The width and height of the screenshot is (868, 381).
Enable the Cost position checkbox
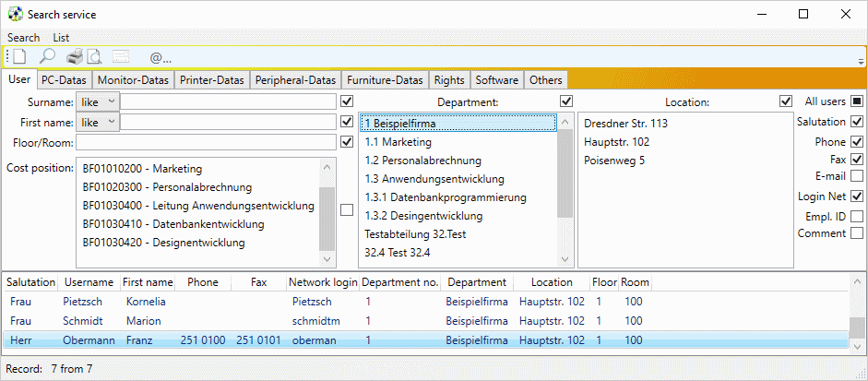coord(347,210)
